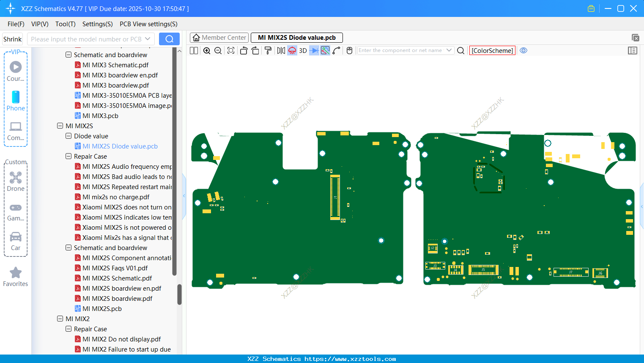Collapse MI MIX3 Schematic and boardview folder
Screen dimensions: 644x363
69,55
